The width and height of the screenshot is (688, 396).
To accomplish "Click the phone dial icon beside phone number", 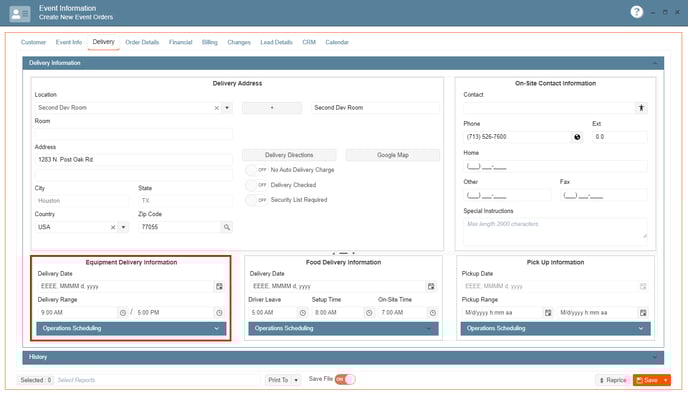I will [x=577, y=137].
